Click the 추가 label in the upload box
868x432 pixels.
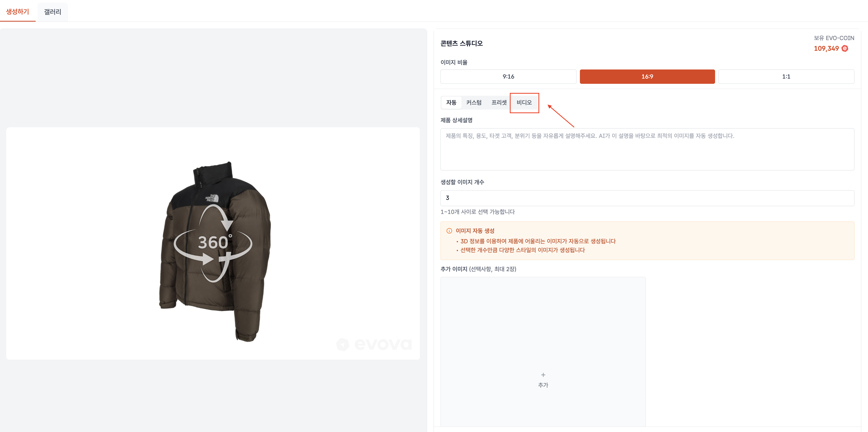pyautogui.click(x=543, y=385)
